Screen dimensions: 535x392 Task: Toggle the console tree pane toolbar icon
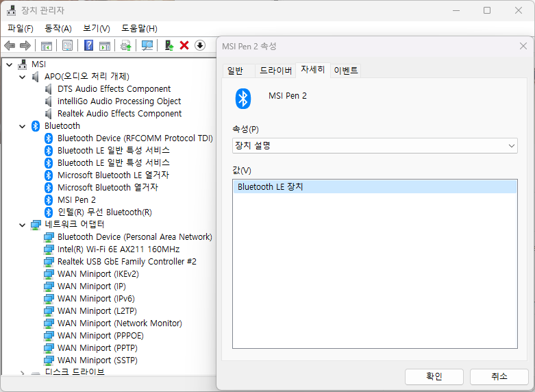coord(47,45)
